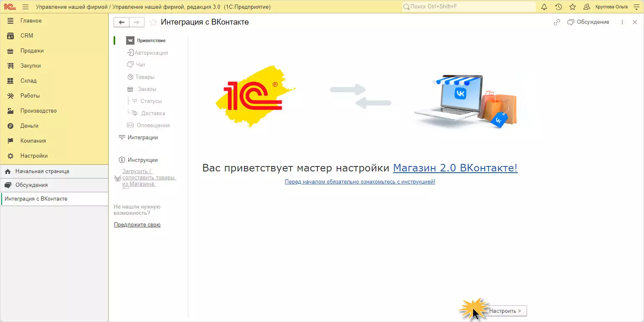Select the Статусы wizard sub-step
Viewport: 644px width, 322px height.
[x=147, y=101]
